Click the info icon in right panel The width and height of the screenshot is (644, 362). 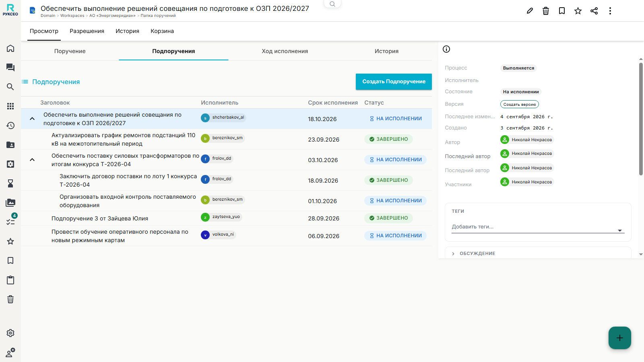pyautogui.click(x=446, y=49)
